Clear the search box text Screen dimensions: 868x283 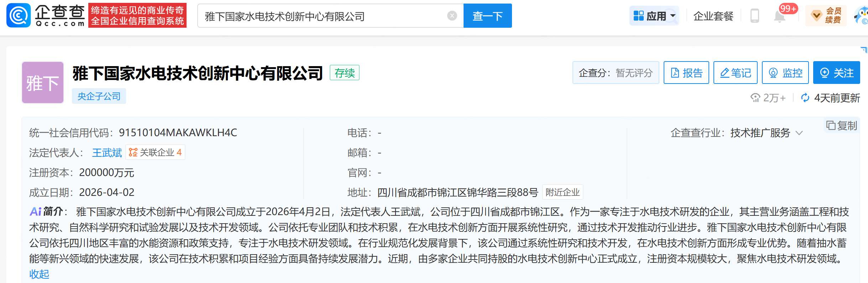[452, 16]
